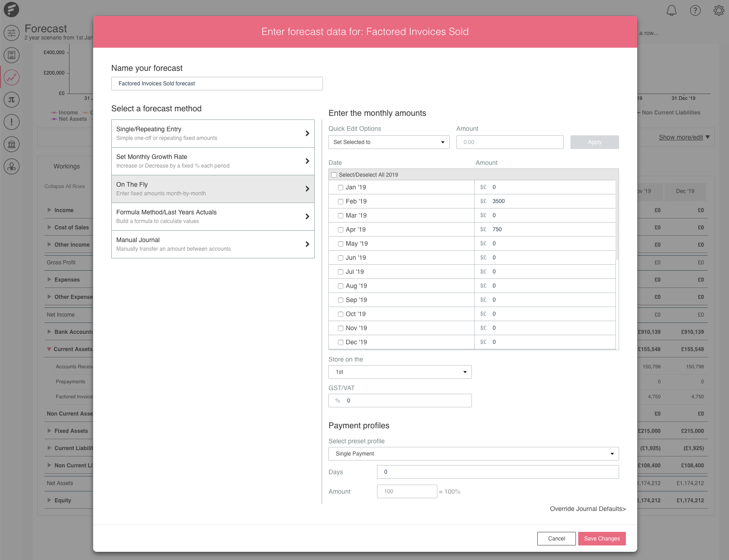
Task: Open the settings gear icon
Action: coord(719,10)
